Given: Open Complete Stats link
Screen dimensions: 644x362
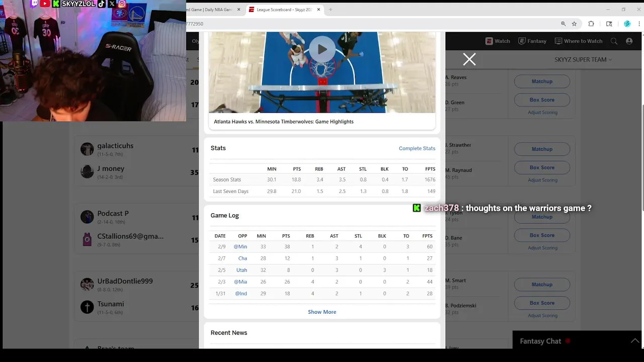Looking at the screenshot, I should coord(417,148).
